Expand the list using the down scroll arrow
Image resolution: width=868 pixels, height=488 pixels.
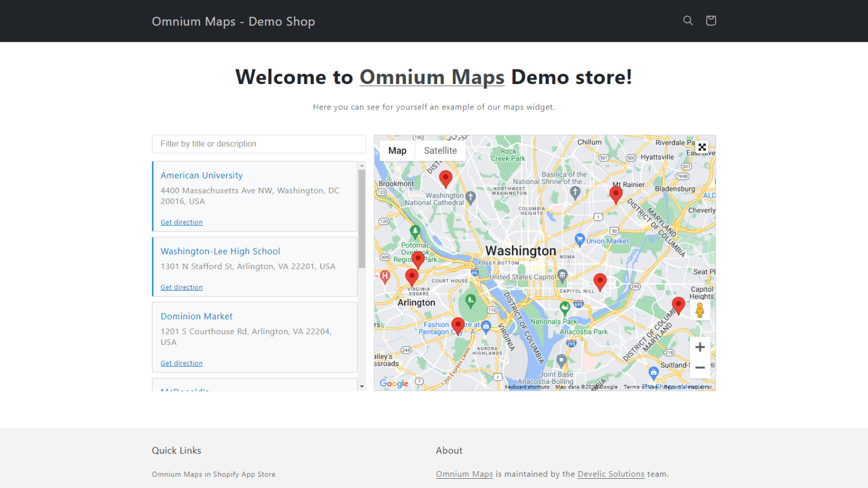click(362, 386)
